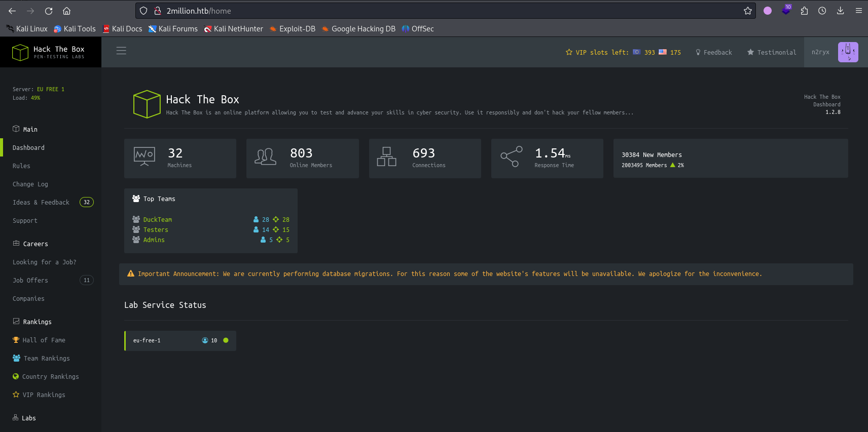Click the warning triangle announcement icon
Viewport: 868px width, 432px height.
point(131,273)
